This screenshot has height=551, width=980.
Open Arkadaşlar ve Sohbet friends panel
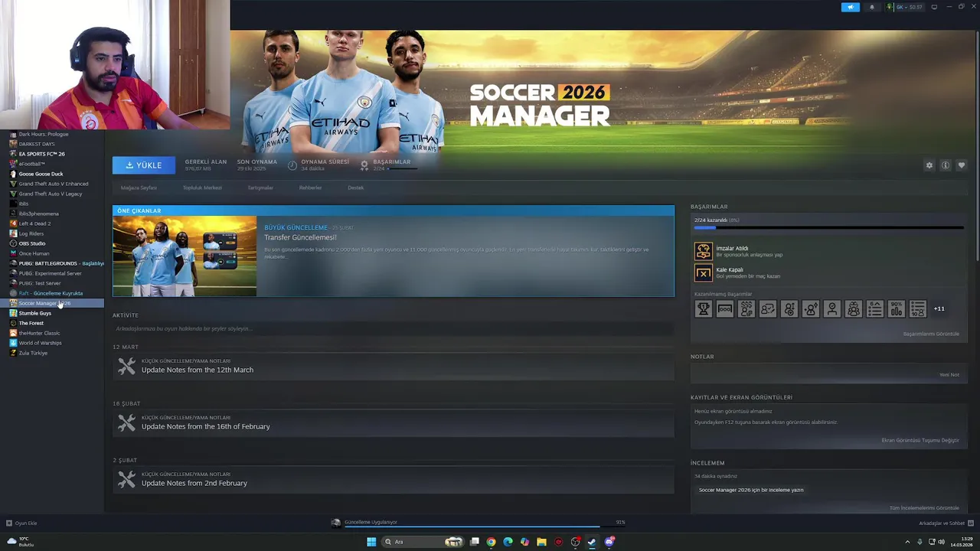click(945, 523)
